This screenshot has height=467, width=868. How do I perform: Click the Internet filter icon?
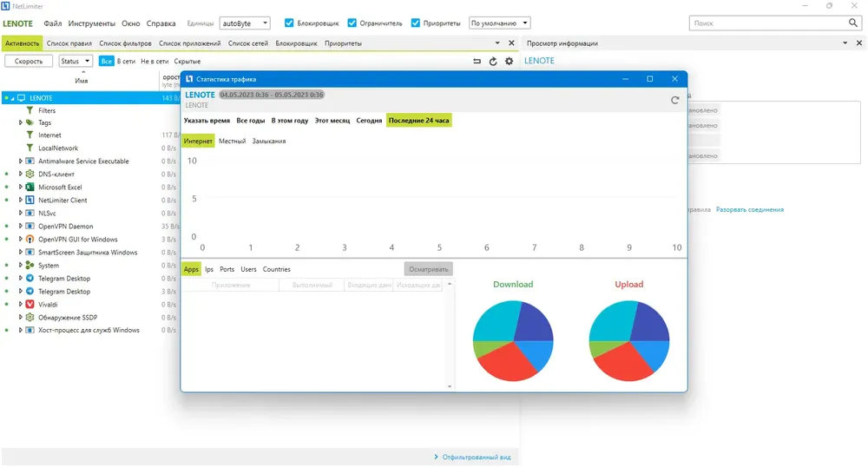click(x=30, y=135)
